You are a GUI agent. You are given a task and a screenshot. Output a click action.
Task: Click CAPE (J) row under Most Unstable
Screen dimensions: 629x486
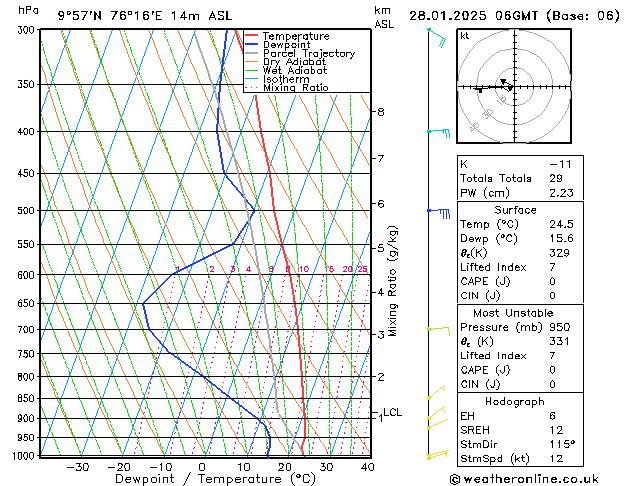520,370
